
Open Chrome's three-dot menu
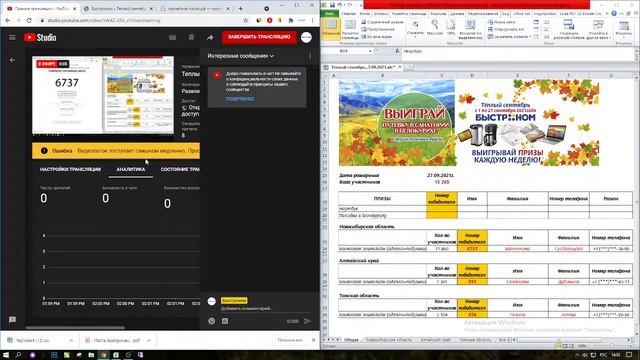(313, 20)
